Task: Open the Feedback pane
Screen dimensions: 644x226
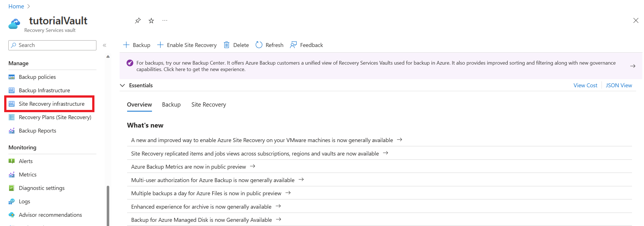Action: point(306,45)
